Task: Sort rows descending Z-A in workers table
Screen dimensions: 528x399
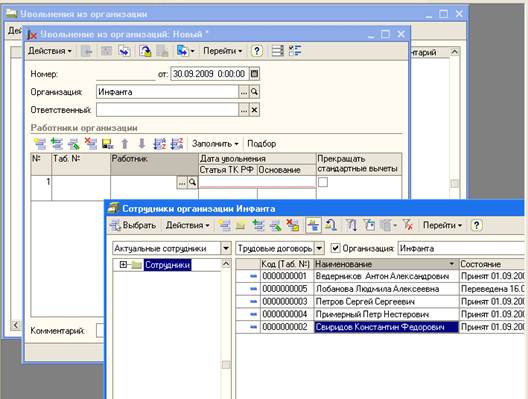Action: [x=177, y=144]
